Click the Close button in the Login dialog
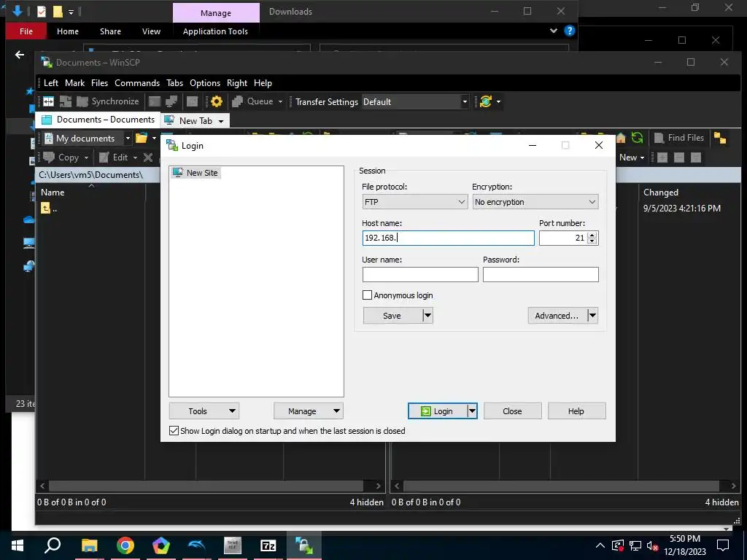Image resolution: width=747 pixels, height=560 pixels. [x=512, y=411]
